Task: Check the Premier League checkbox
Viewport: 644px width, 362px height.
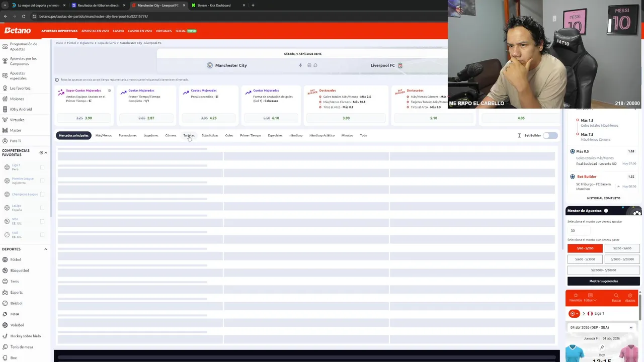Action: coord(42,180)
